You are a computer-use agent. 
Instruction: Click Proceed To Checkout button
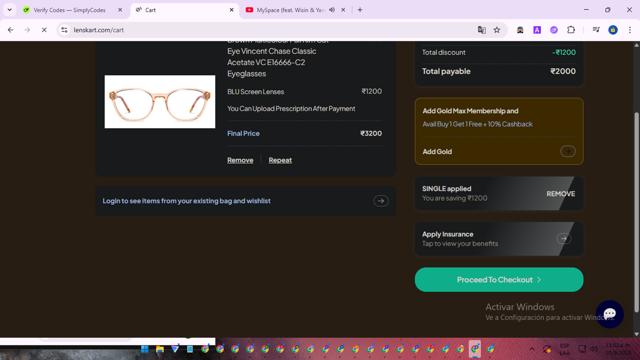coord(499,280)
